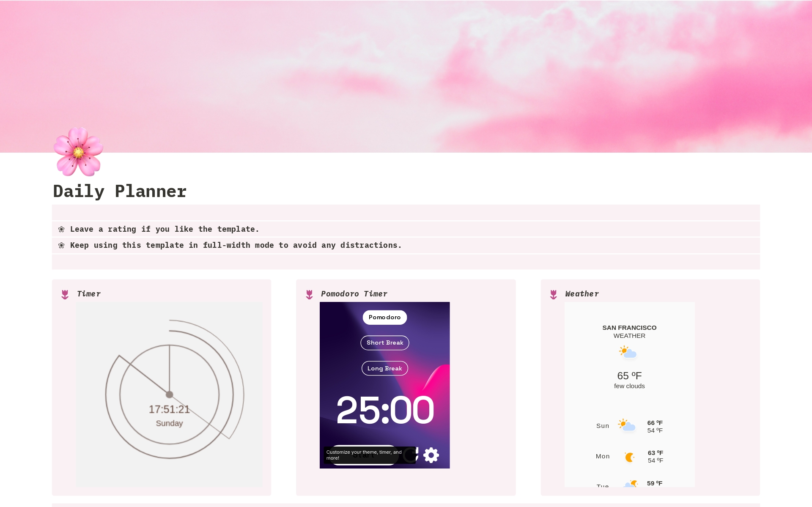Click tulip icon beside Weather heading
812x507 pixels.
[553, 294]
